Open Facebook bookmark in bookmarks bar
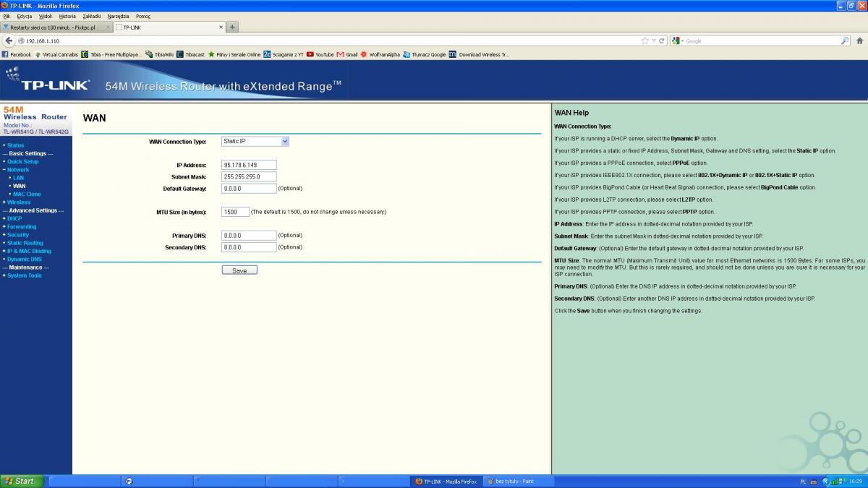868x488 pixels. tap(17, 54)
